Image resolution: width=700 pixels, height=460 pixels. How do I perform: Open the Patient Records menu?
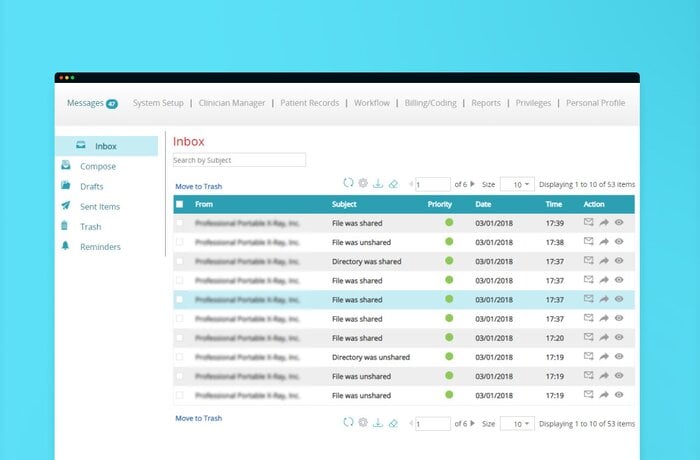point(310,103)
